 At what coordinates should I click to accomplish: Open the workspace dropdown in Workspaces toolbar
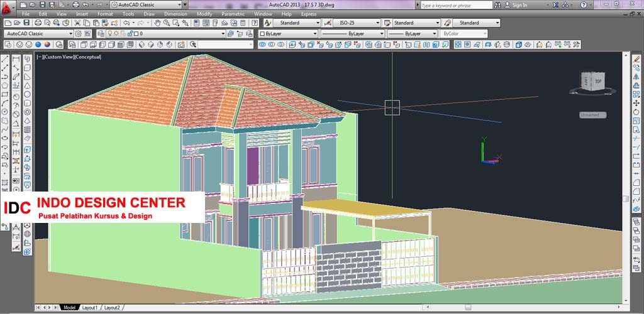70,34
